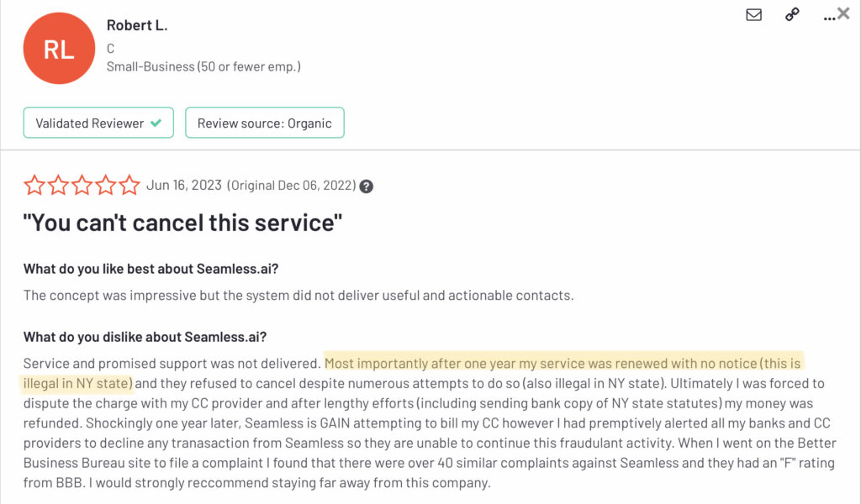Click the question mark help icon
Screen dimensions: 861x504
tap(367, 186)
